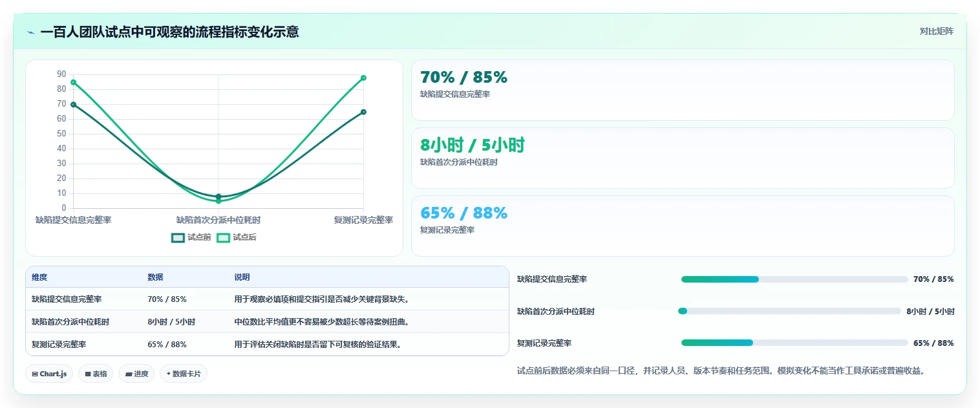This screenshot has height=408, width=980.
Task: Click the x-axis label 缺陷提交信息完整率 under the chart
Action: click(74, 220)
